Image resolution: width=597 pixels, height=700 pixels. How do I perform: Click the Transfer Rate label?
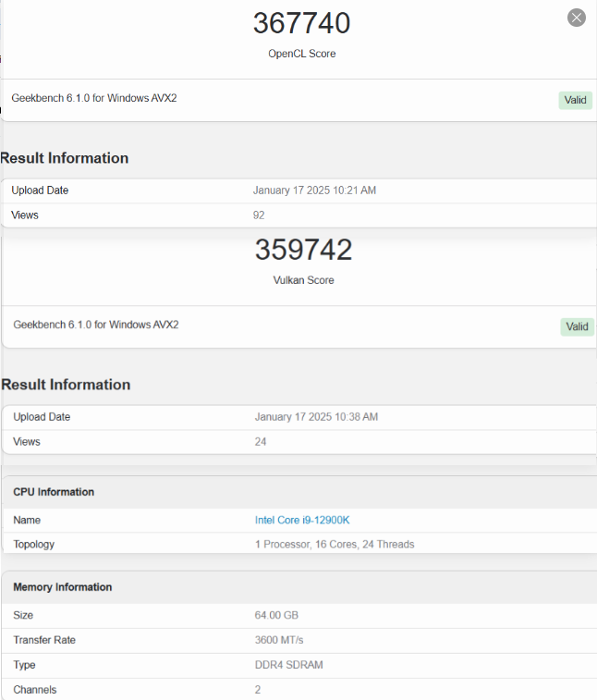tap(44, 640)
